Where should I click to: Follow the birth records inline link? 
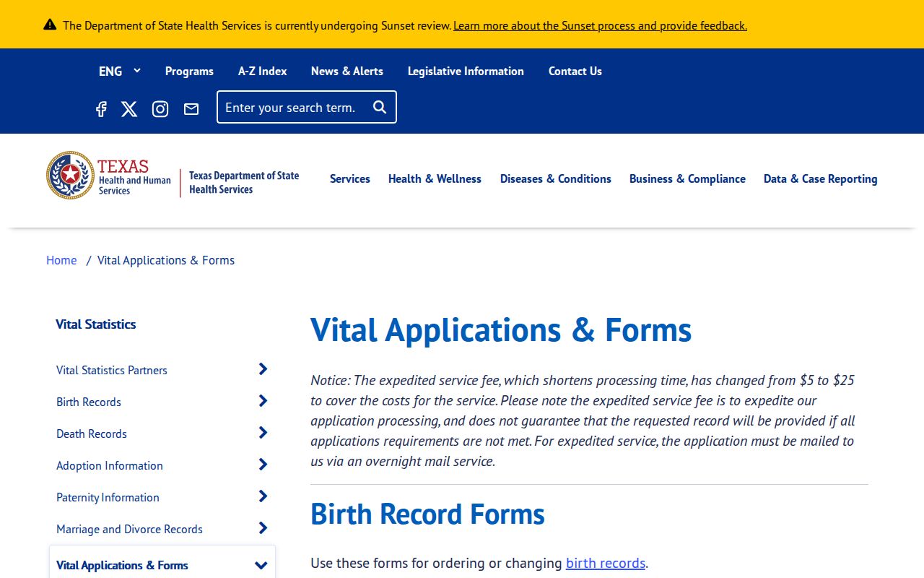(x=606, y=563)
